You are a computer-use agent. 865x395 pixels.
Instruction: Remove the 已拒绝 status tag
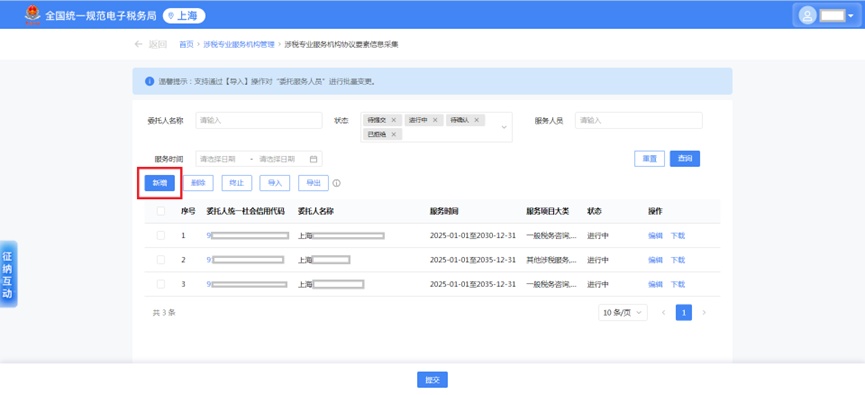393,134
